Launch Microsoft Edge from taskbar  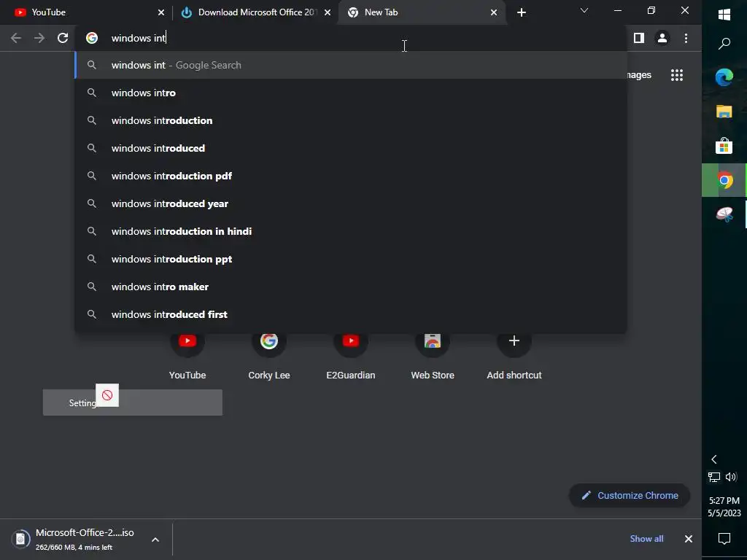[724, 77]
